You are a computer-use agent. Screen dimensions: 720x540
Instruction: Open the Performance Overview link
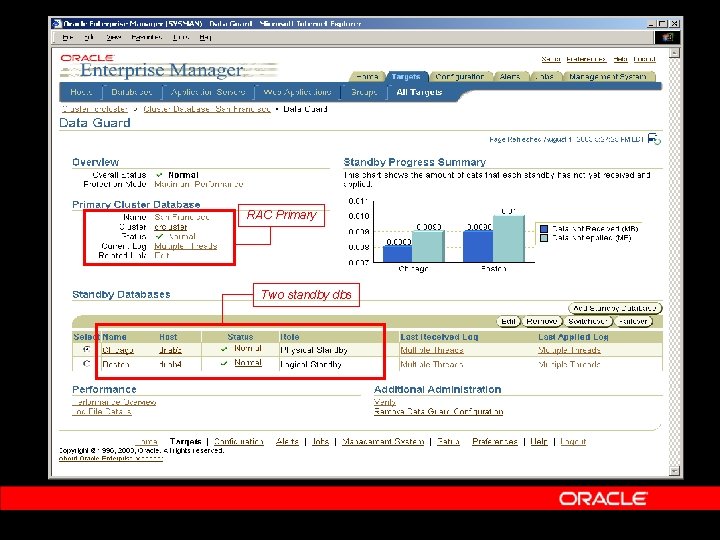point(114,402)
